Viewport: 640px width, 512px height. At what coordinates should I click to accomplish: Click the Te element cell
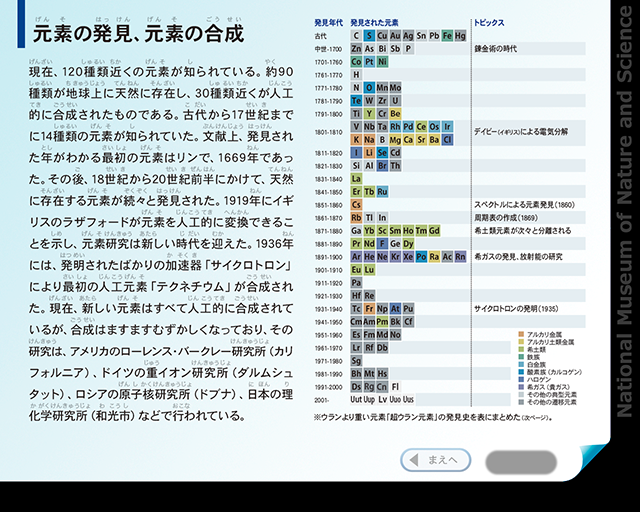click(356, 101)
